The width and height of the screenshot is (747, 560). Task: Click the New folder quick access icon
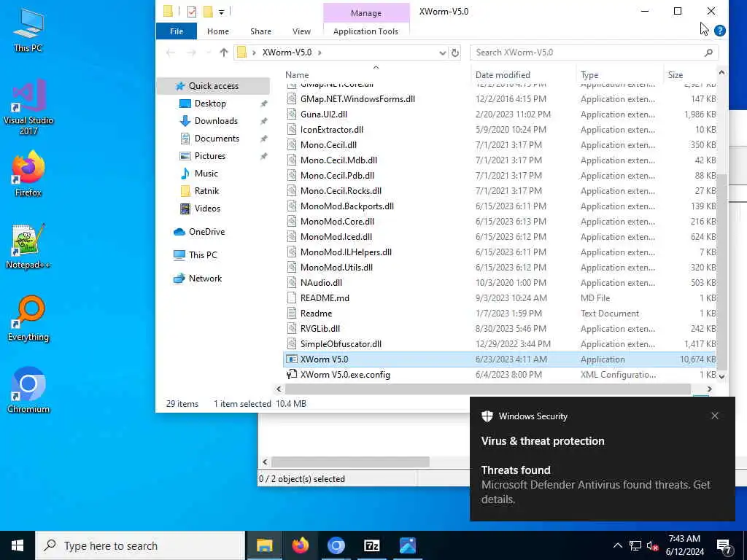(208, 12)
